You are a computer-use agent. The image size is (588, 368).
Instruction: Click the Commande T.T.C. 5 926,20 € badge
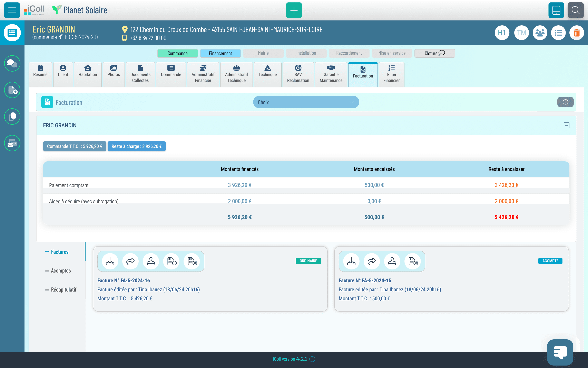pos(75,146)
